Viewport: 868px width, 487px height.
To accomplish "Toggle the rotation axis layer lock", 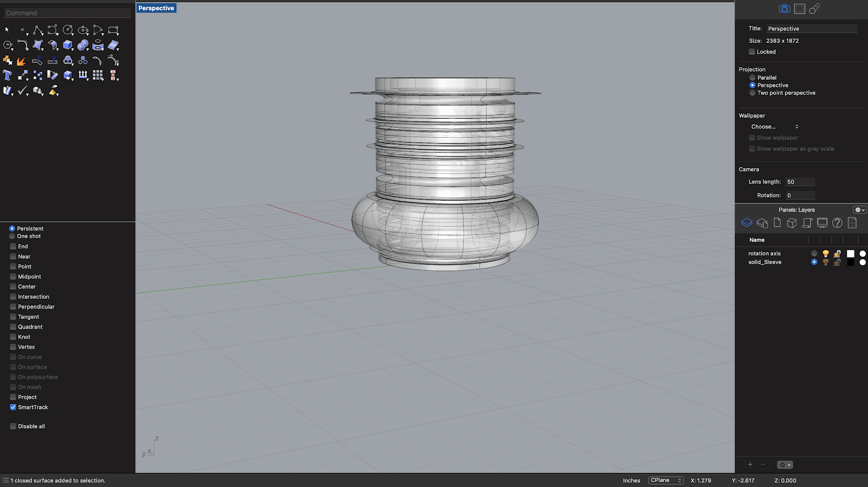I will (x=838, y=253).
